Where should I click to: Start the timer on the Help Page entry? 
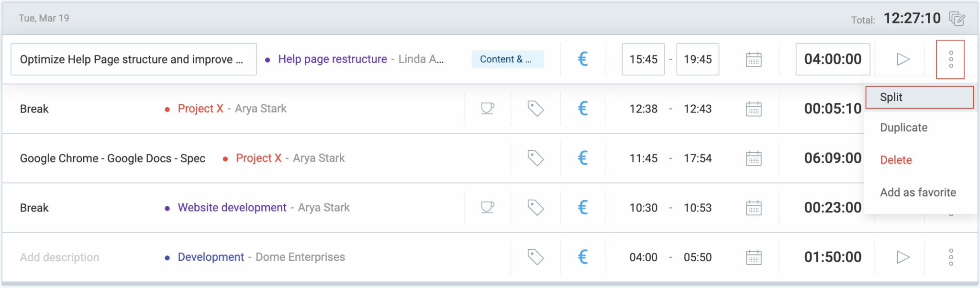[903, 59]
